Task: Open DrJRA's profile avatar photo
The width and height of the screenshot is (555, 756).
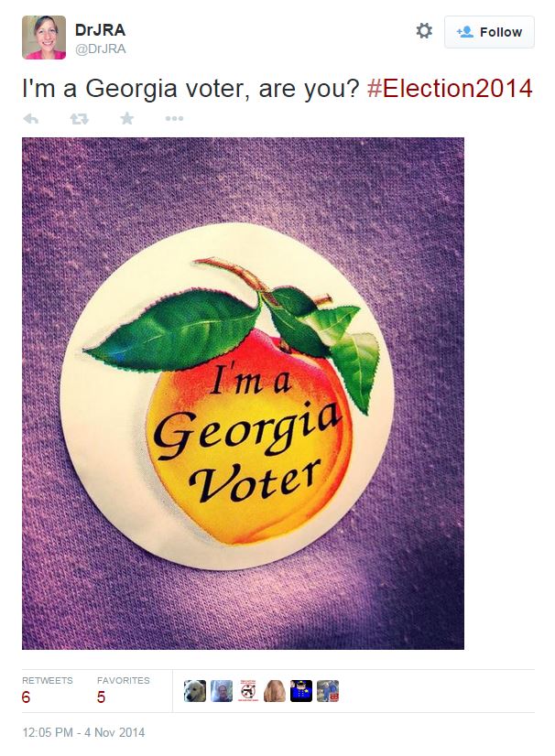Action: pyautogui.click(x=44, y=38)
